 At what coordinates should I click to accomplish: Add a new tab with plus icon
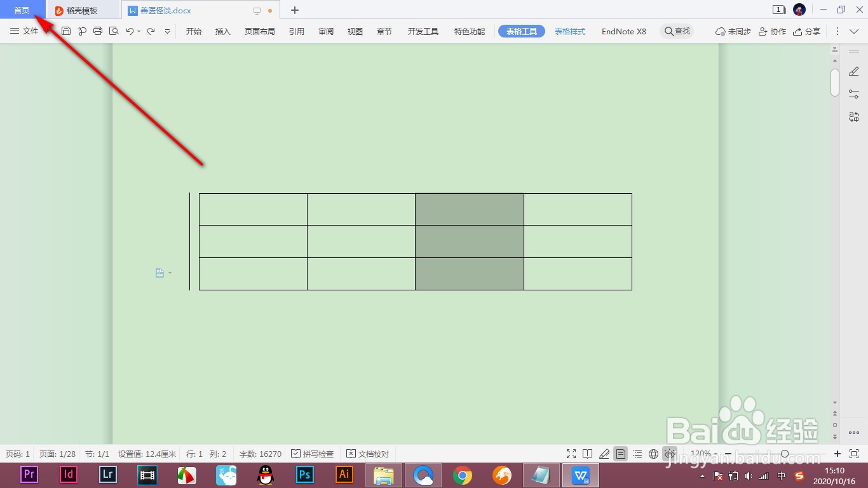295,10
